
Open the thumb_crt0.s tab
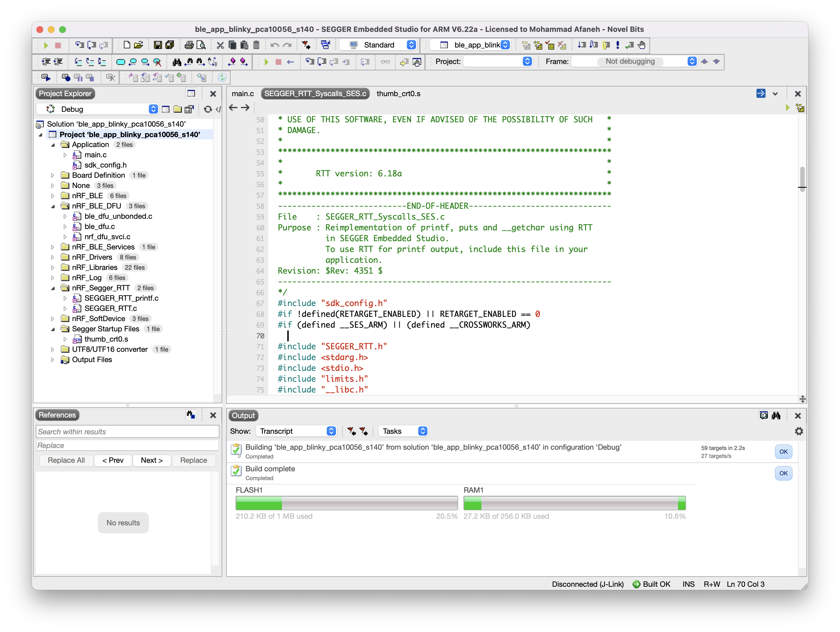point(398,94)
